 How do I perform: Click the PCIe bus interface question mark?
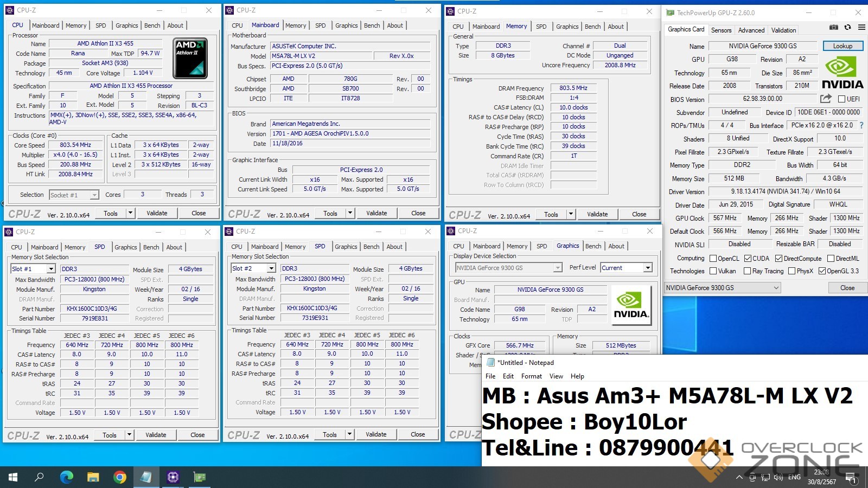pos(861,125)
